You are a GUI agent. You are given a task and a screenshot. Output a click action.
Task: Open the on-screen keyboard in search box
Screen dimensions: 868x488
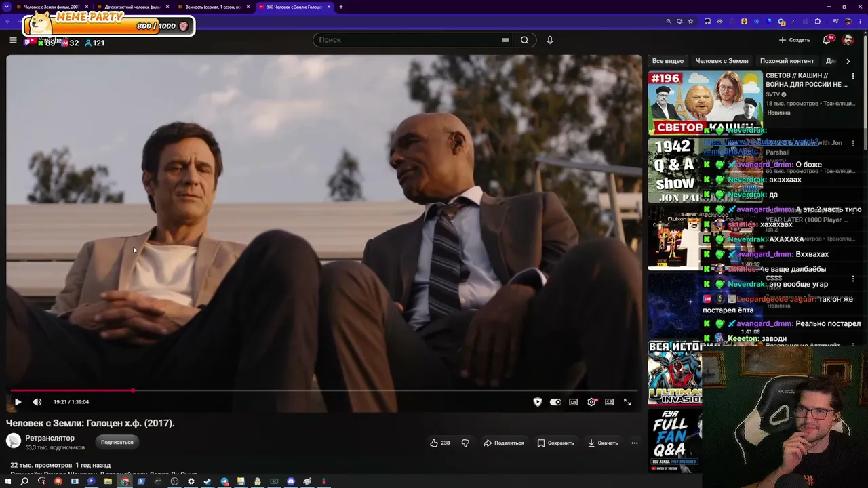pos(505,40)
